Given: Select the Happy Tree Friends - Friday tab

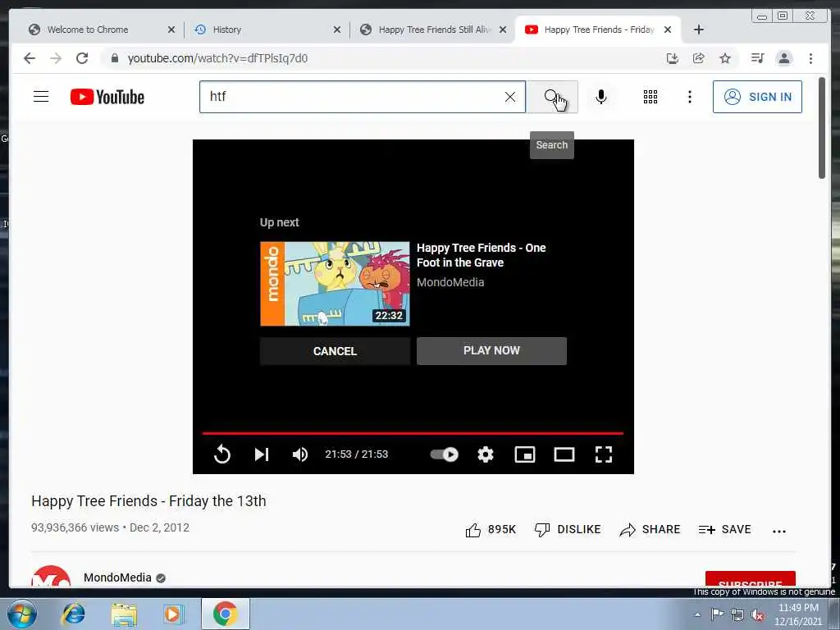Looking at the screenshot, I should click(599, 30).
